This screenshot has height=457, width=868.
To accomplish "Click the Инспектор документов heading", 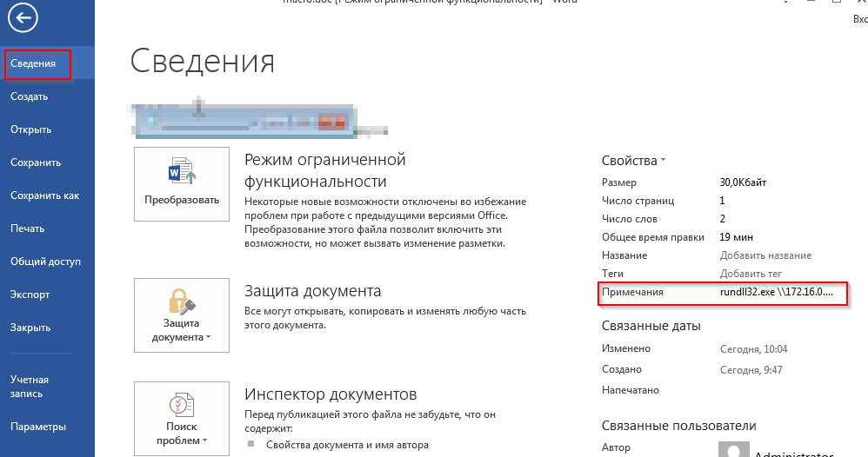I will point(331,394).
